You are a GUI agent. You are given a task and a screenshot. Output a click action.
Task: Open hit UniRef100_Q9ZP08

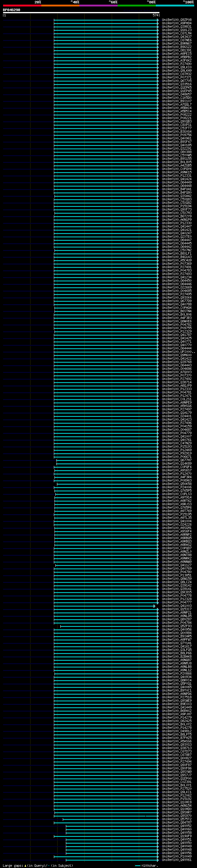176,20
